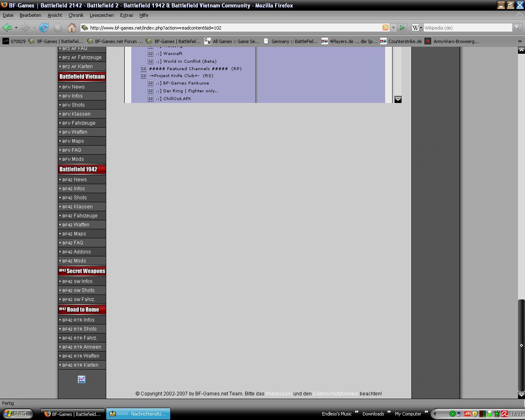
Task: Open the 4Players.de bookmark
Action: click(349, 41)
